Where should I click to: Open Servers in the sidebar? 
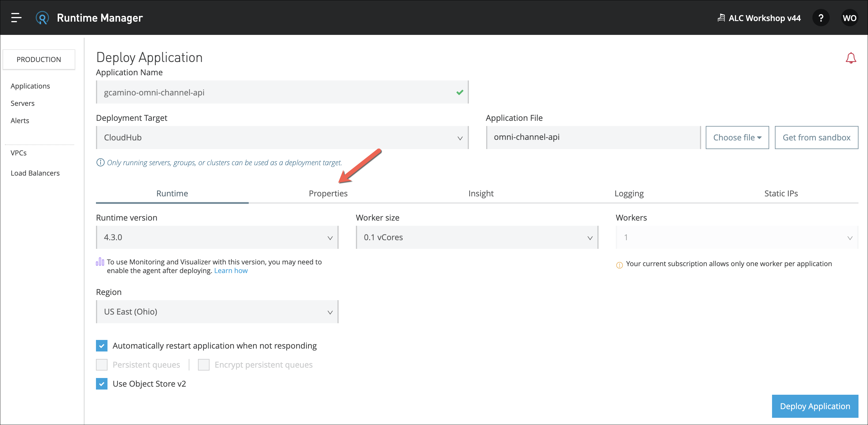tap(22, 104)
